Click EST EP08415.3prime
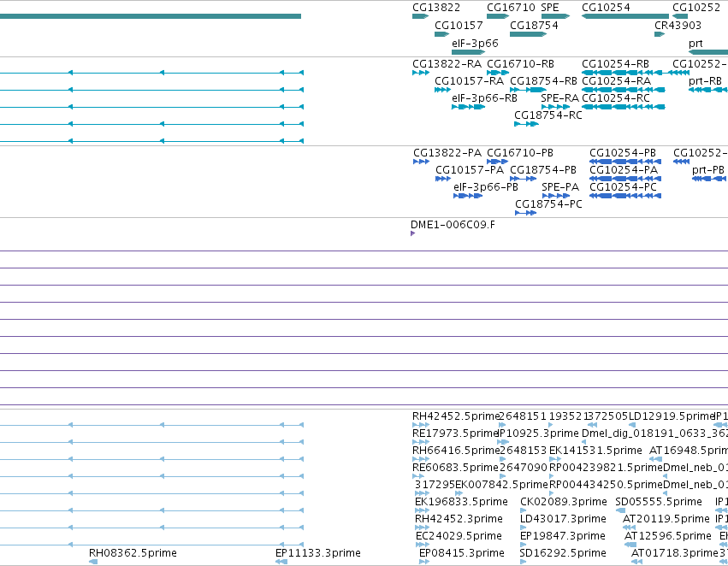728x566 pixels. click(x=424, y=562)
